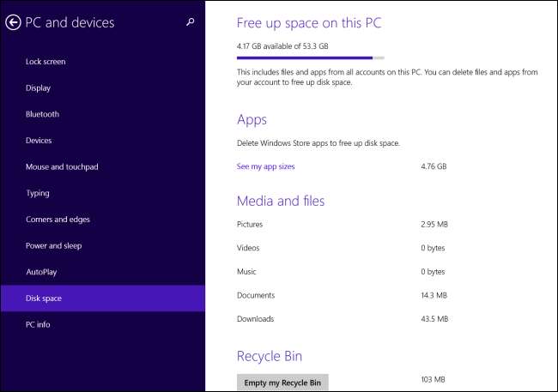Click the back arrow icon
Image resolution: width=558 pixels, height=392 pixels.
[x=13, y=22]
